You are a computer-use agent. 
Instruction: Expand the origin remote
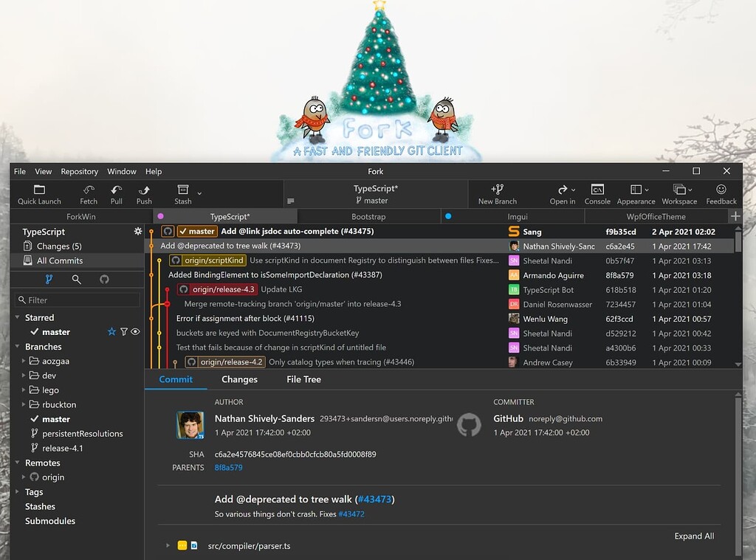tap(23, 477)
